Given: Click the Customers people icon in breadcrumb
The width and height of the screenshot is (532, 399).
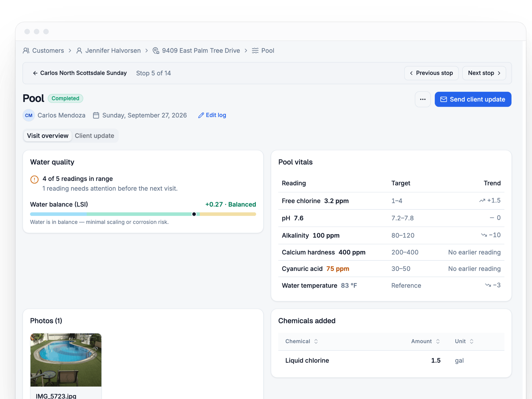Looking at the screenshot, I should click(x=26, y=51).
